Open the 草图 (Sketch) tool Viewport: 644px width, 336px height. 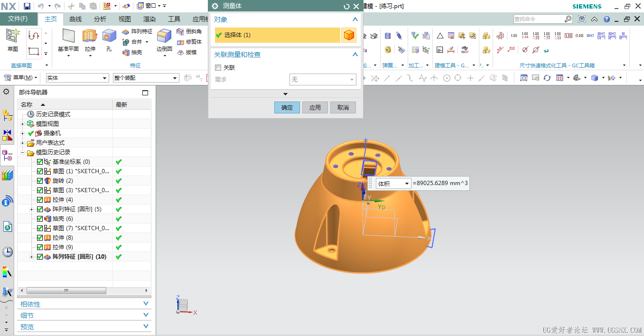pyautogui.click(x=13, y=37)
